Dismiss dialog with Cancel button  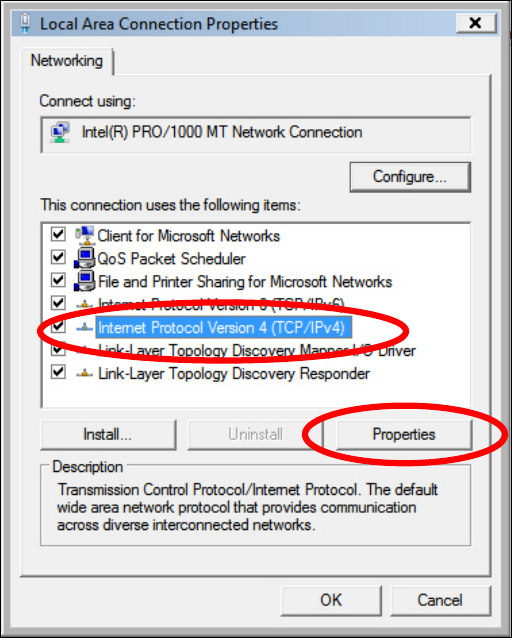440,600
